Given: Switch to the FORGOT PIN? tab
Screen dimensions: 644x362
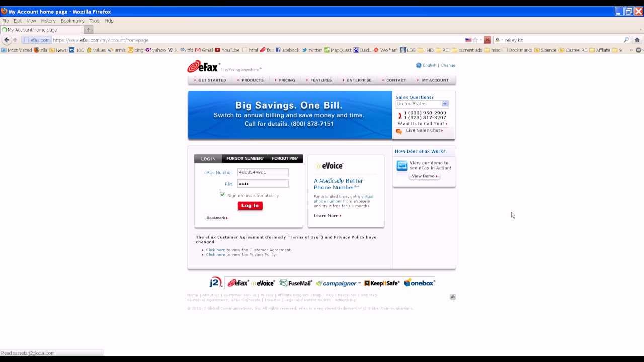Looking at the screenshot, I should tap(285, 158).
